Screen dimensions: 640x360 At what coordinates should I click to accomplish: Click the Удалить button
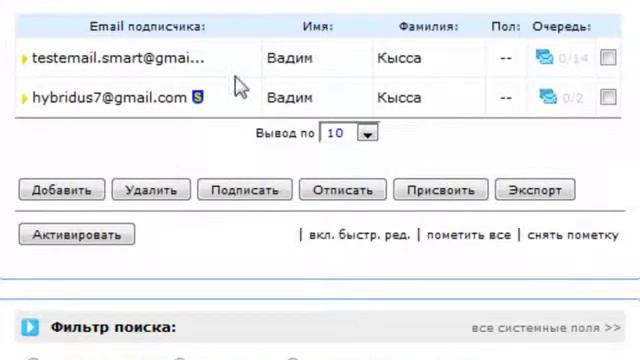pos(151,190)
